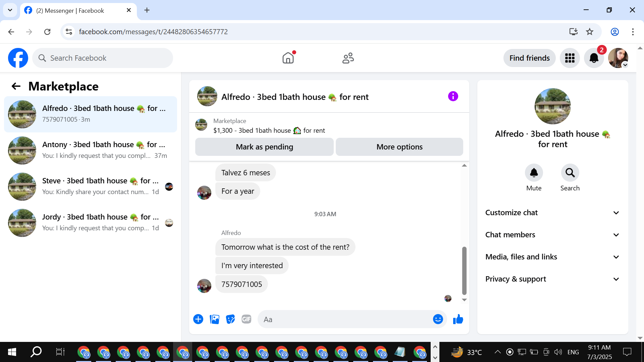Click the GIF picker icon
The width and height of the screenshot is (644, 362).
[247, 319]
